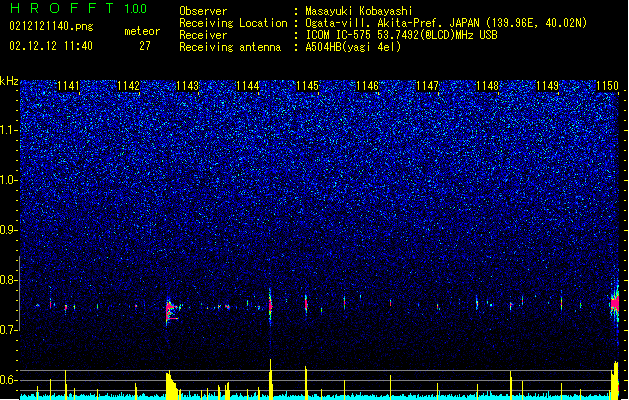Screen dimensions: 629x400
Task: Click time marker 1141 on spectrogram
Action: (x=69, y=86)
